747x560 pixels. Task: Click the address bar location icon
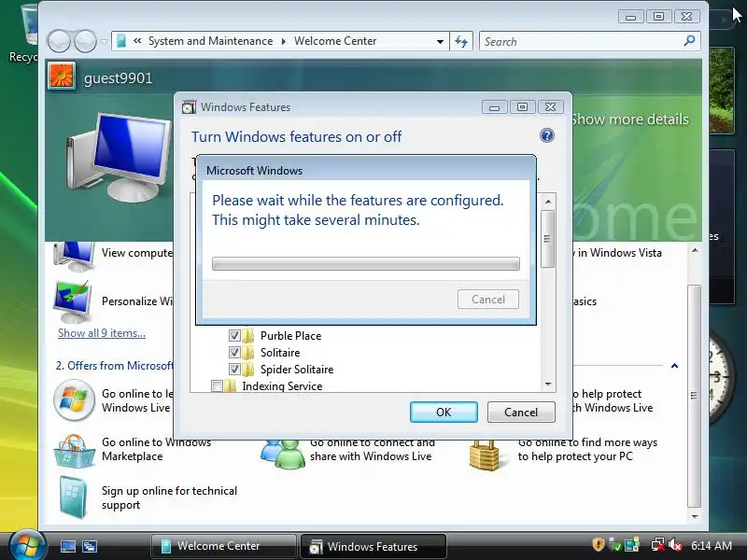coord(121,41)
